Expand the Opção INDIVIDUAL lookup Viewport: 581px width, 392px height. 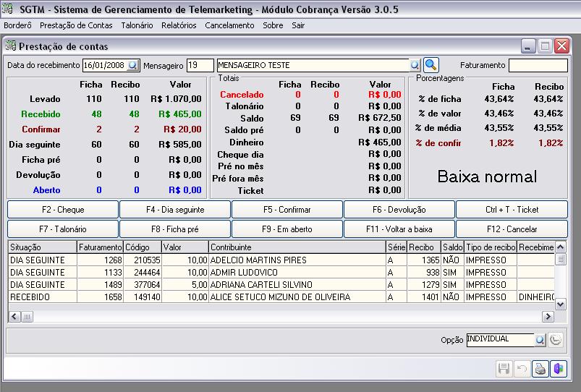(x=540, y=339)
